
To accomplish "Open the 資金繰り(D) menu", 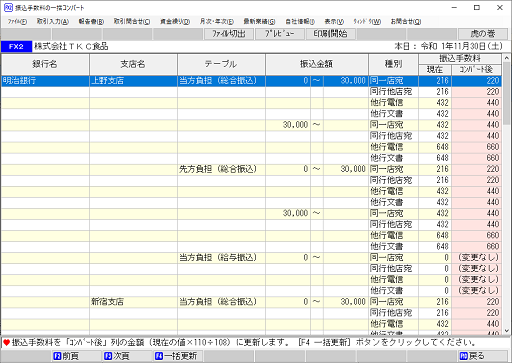I will tap(175, 22).
